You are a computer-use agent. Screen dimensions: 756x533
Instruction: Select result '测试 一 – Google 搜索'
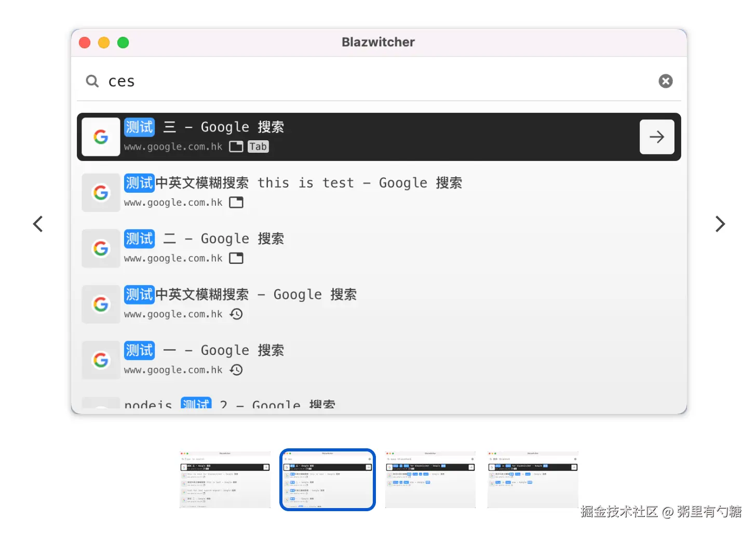click(379, 360)
